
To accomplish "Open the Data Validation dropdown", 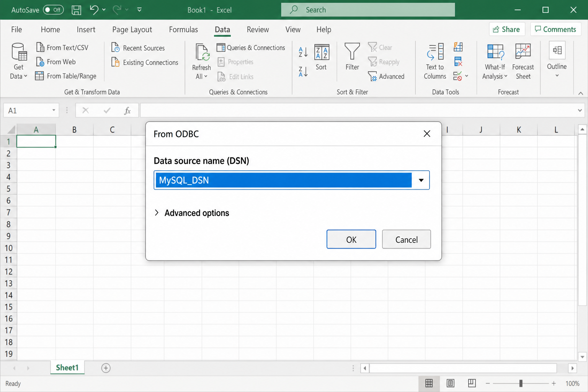I will point(467,76).
